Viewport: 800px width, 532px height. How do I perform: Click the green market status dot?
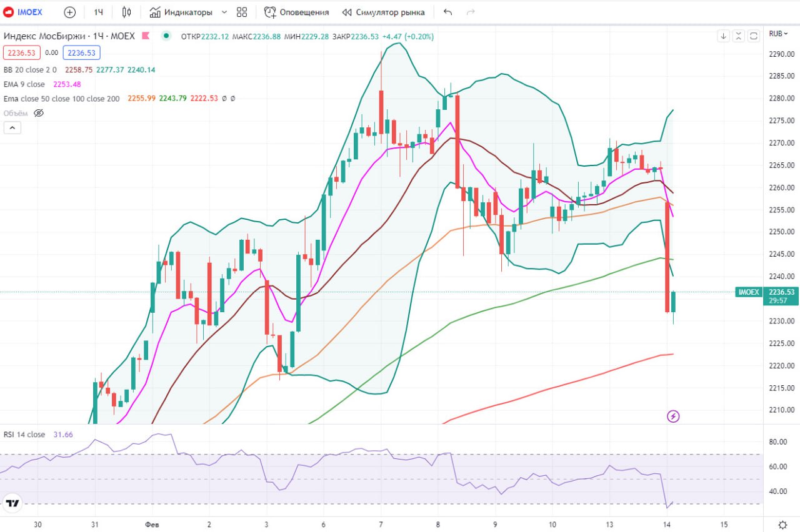(166, 36)
